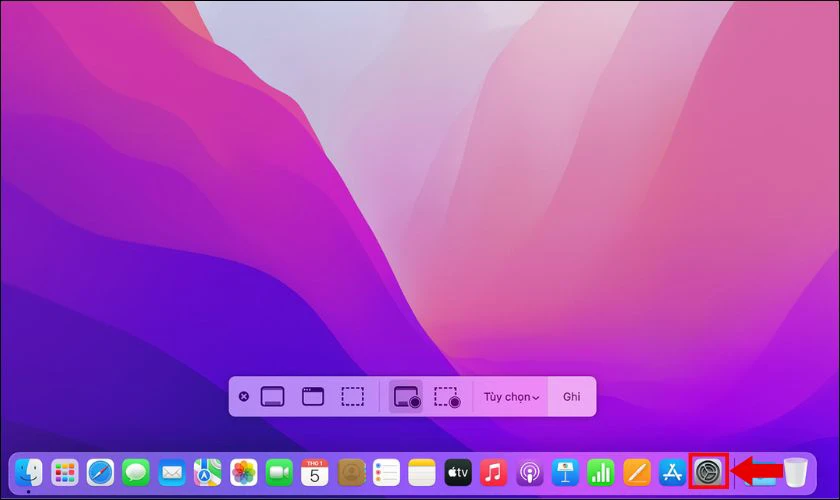Launch Pages from the Dock

click(x=636, y=473)
